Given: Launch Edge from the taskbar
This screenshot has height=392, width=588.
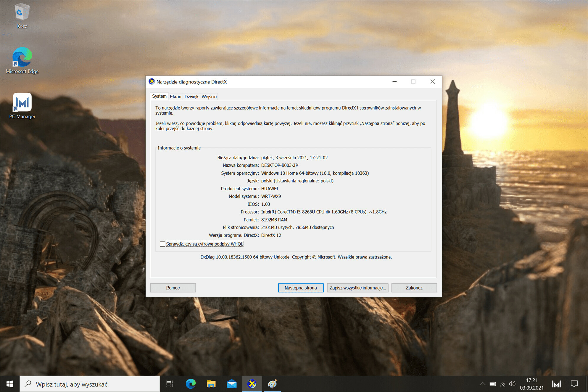Looking at the screenshot, I should point(191,384).
